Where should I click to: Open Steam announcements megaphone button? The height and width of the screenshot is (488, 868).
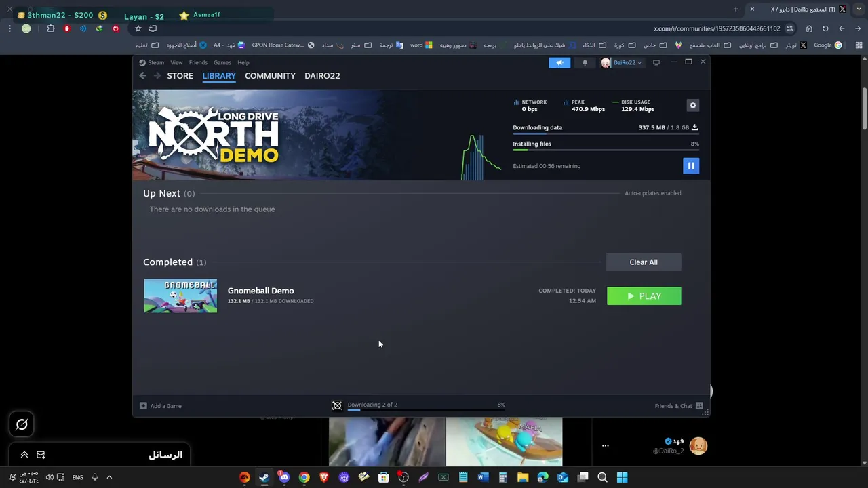point(559,62)
